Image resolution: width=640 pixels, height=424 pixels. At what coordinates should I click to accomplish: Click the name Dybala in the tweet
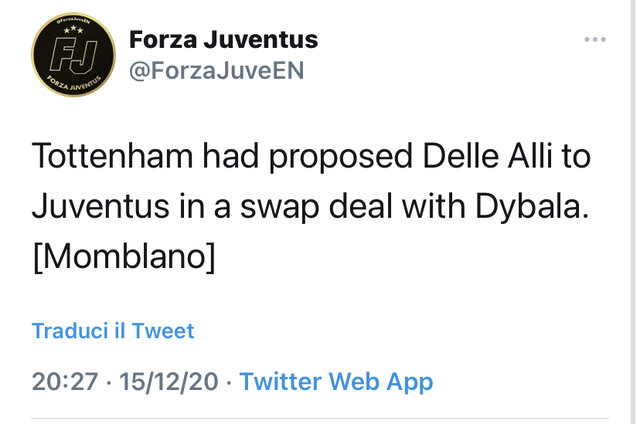pos(532,207)
